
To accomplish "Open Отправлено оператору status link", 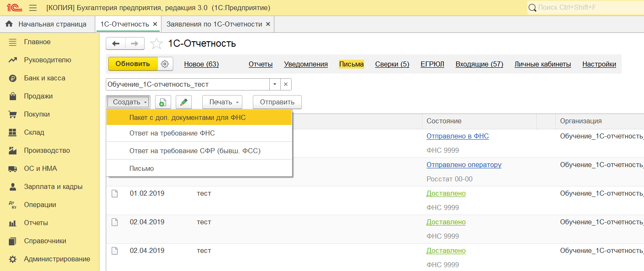I will tap(464, 165).
